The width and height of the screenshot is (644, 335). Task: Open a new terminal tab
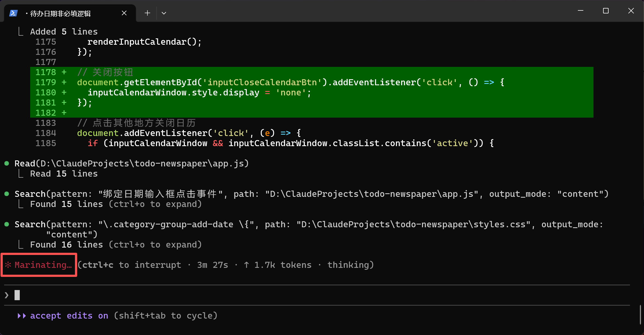point(147,13)
